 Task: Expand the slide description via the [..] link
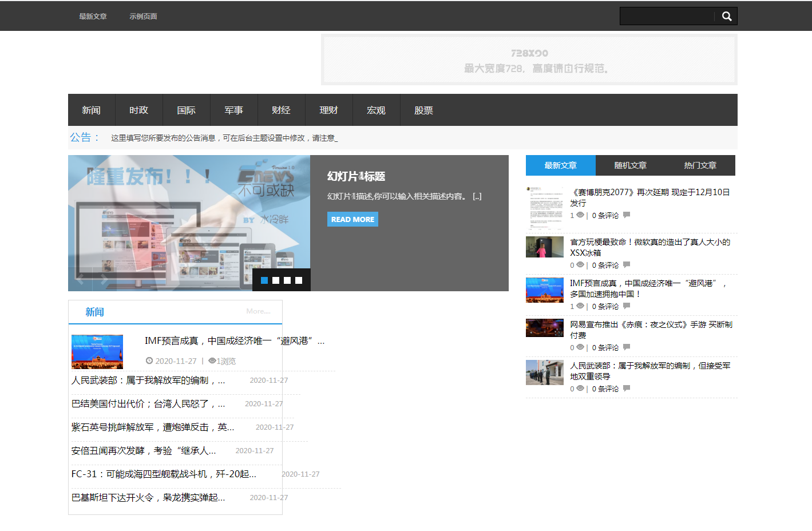[x=477, y=196]
